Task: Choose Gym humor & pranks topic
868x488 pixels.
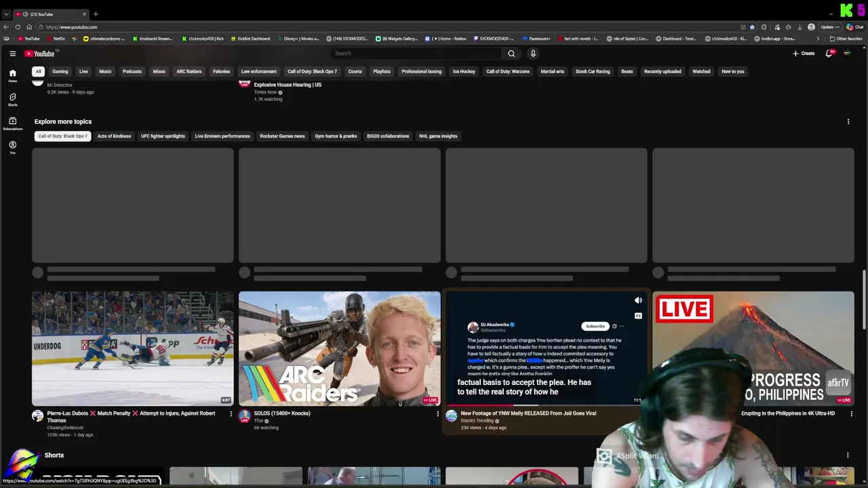Action: click(336, 136)
